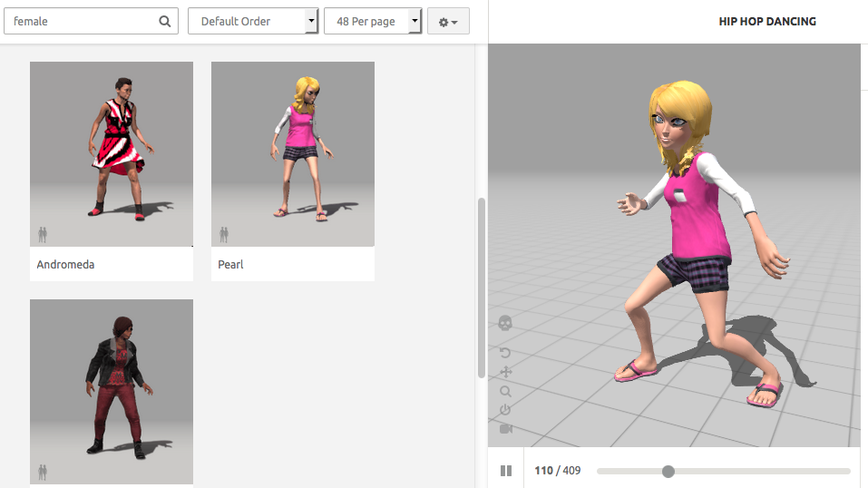Image resolution: width=868 pixels, height=488 pixels.
Task: Click the figures icon on Andromeda card
Action: pyautogui.click(x=43, y=235)
